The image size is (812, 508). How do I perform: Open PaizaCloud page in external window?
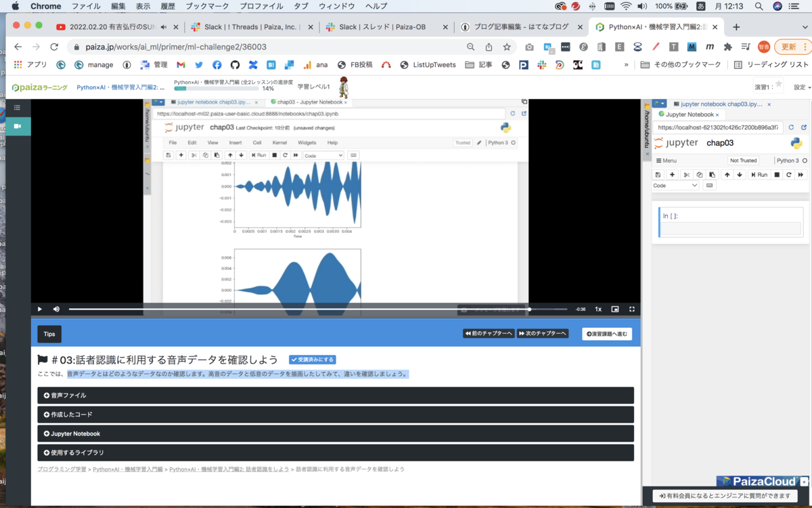tap(804, 127)
